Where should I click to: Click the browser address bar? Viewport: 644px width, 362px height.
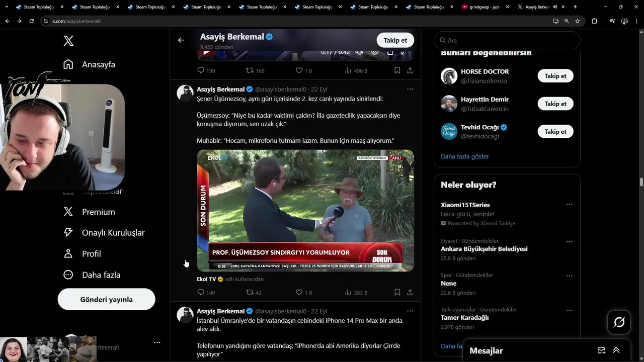click(297, 21)
